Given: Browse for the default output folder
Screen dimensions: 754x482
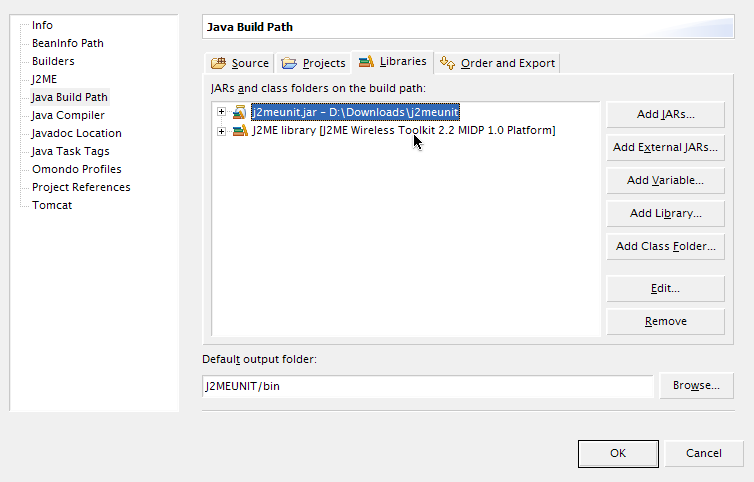Looking at the screenshot, I should click(696, 385).
